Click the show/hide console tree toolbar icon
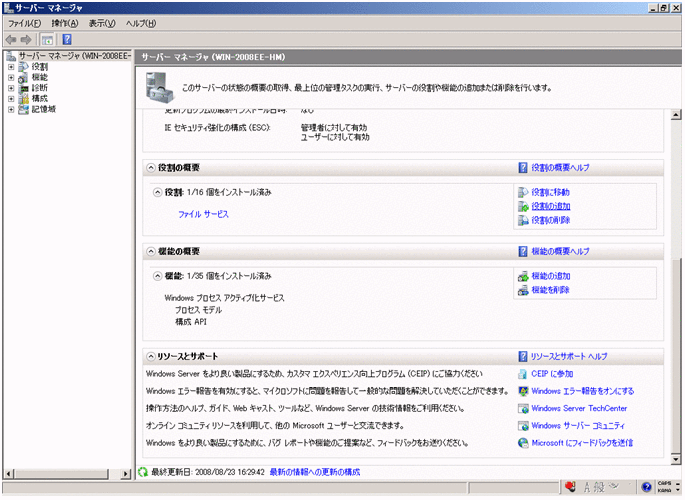Viewport: 685px width, 500px height. click(47, 40)
